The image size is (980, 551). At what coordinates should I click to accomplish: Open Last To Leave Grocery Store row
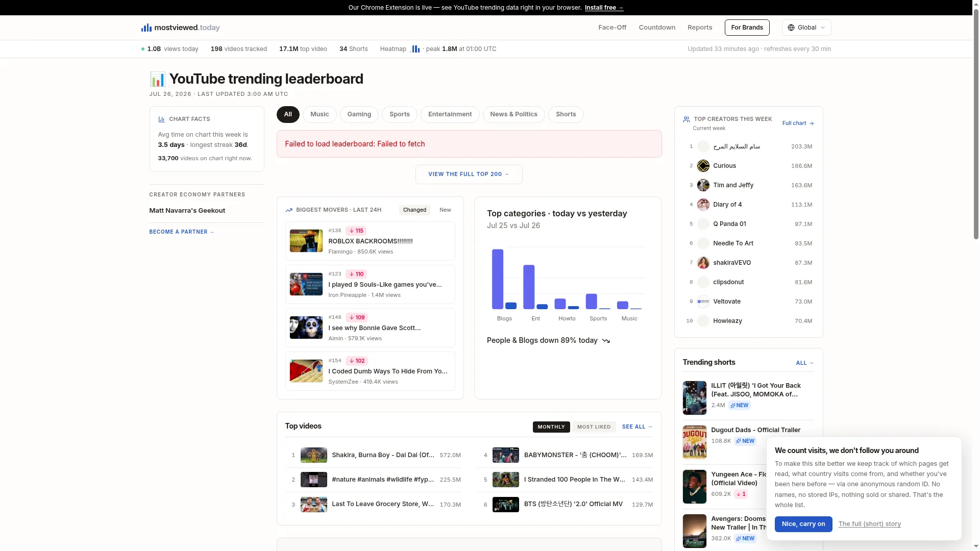(373, 505)
